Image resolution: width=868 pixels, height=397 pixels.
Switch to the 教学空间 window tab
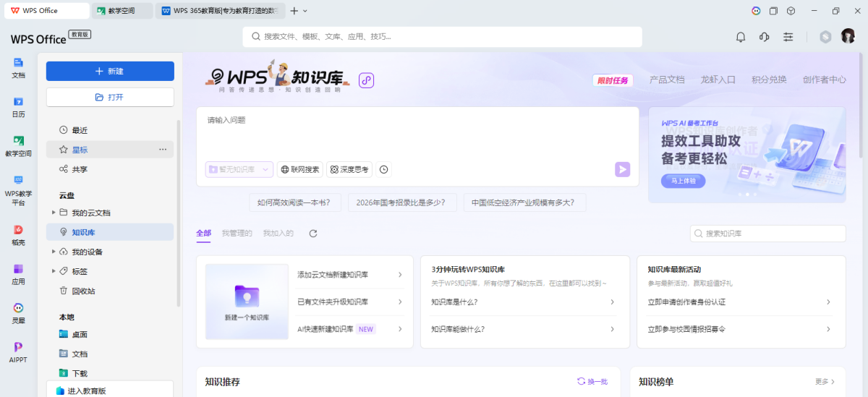pyautogui.click(x=122, y=11)
